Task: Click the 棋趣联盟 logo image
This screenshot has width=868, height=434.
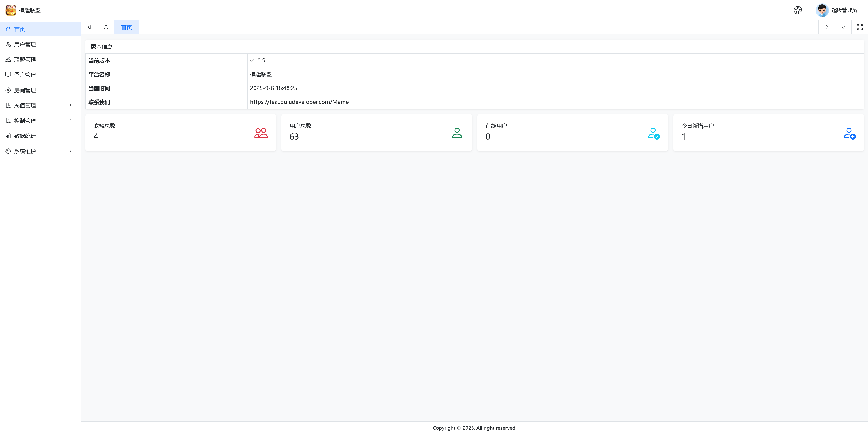Action: pos(11,10)
